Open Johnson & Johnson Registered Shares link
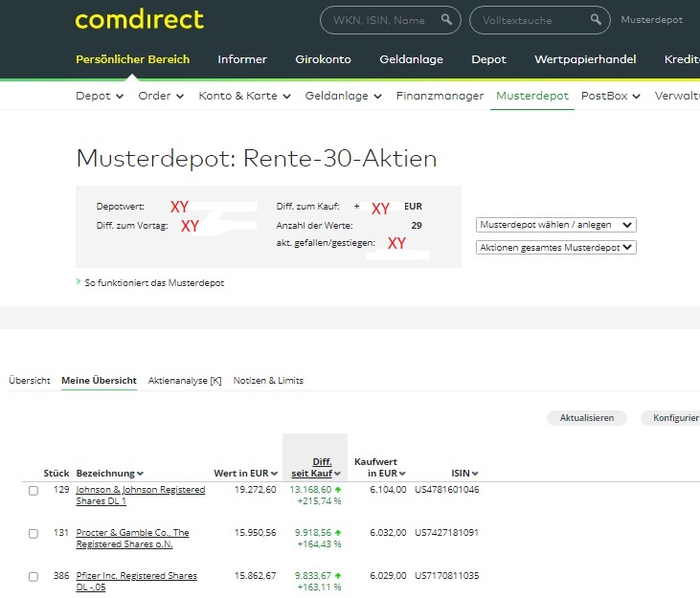700x598 pixels. [x=140, y=490]
